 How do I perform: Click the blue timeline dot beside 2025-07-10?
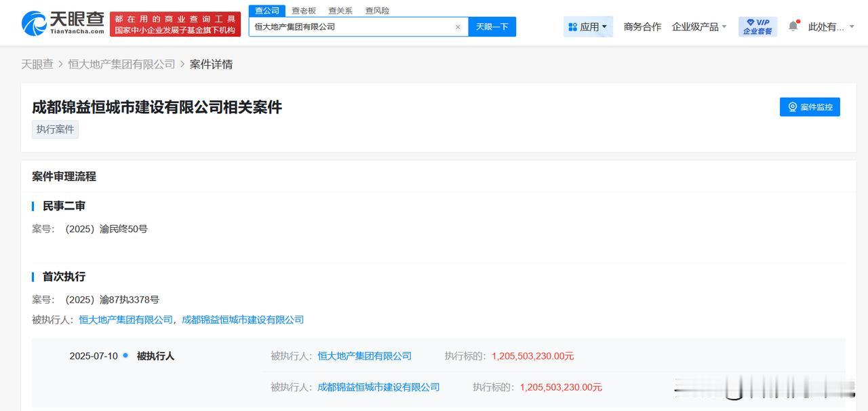(x=125, y=355)
